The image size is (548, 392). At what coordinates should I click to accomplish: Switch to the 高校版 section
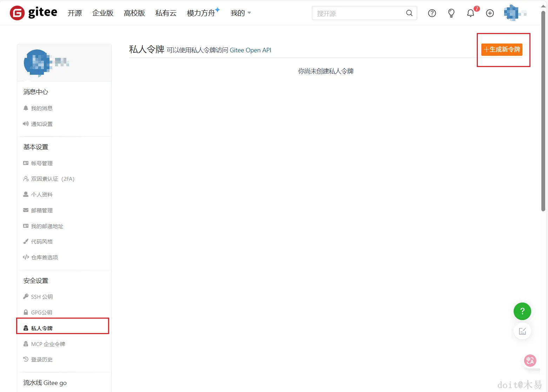[x=134, y=13]
